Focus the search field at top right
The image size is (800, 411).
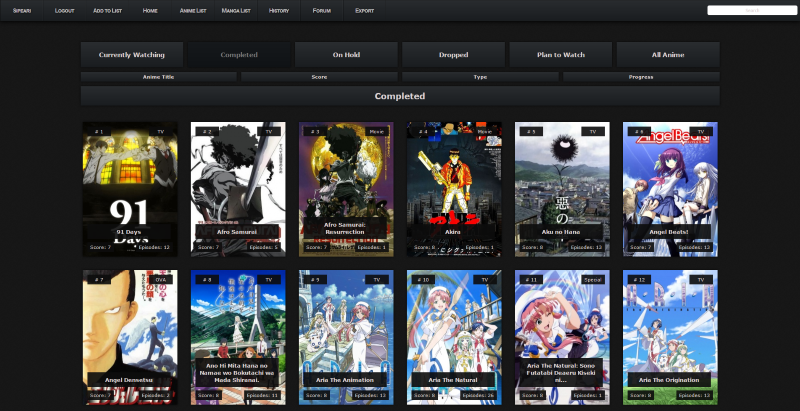tap(752, 10)
